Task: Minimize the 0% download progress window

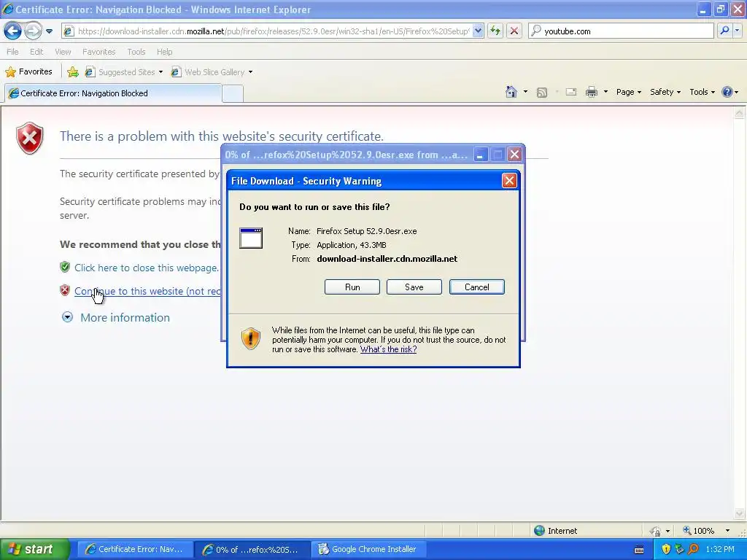Action: [x=481, y=155]
